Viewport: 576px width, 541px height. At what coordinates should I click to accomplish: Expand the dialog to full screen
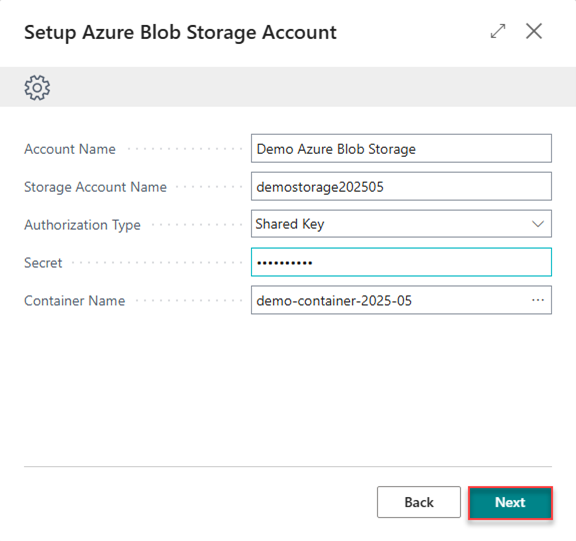pyautogui.click(x=498, y=31)
